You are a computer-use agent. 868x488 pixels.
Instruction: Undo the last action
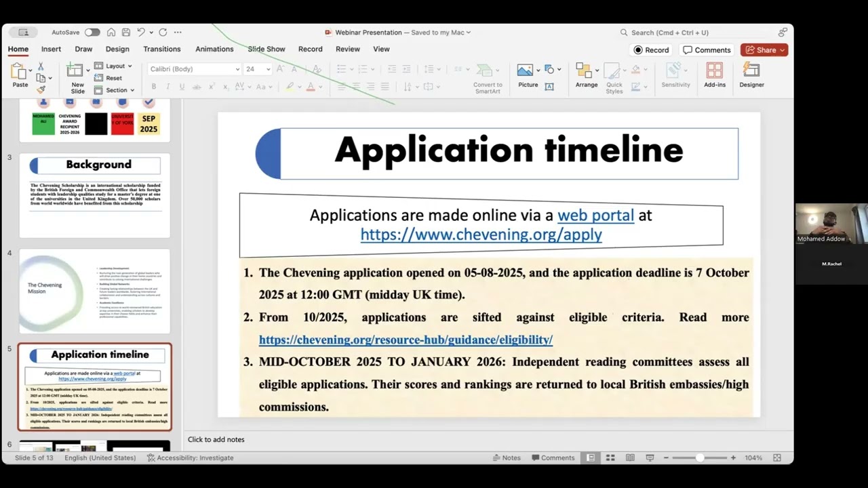click(x=140, y=32)
